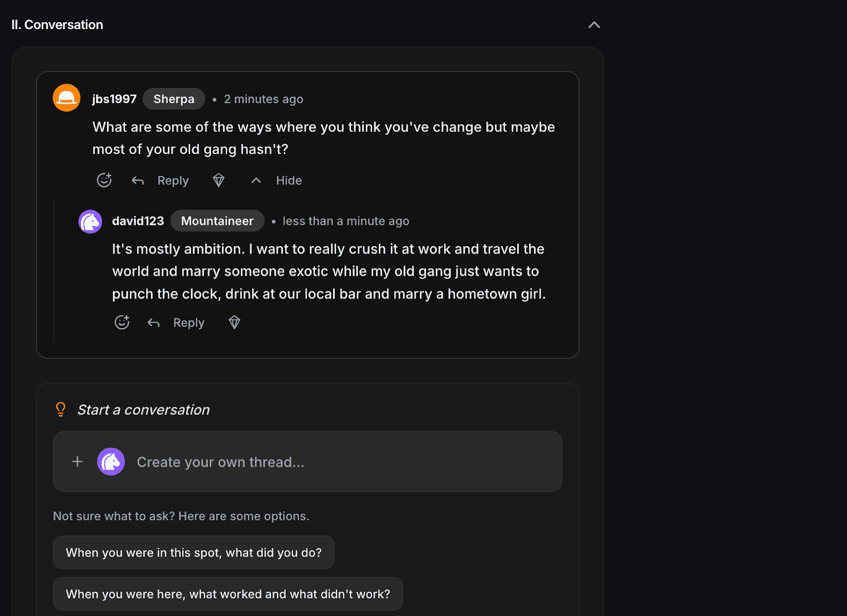
Task: Click Reply under jbs1997's comment
Action: 173,180
